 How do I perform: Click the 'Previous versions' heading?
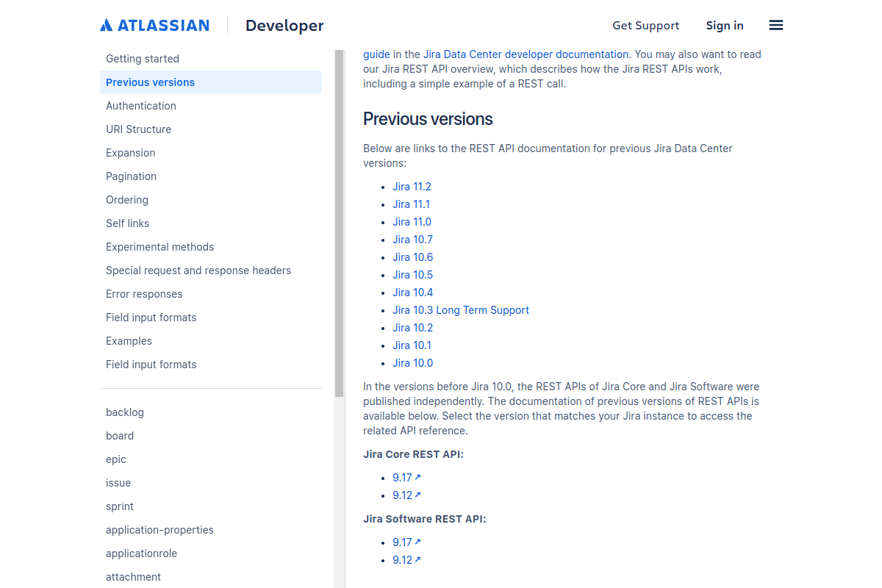[428, 119]
